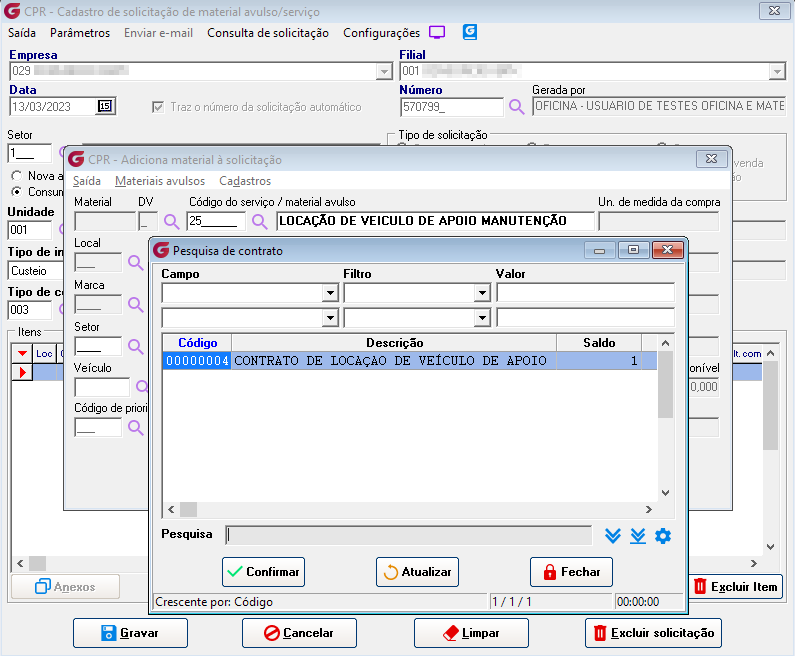Toggle Traz o número da solicitação automático
The width and height of the screenshot is (795, 656).
[x=158, y=107]
